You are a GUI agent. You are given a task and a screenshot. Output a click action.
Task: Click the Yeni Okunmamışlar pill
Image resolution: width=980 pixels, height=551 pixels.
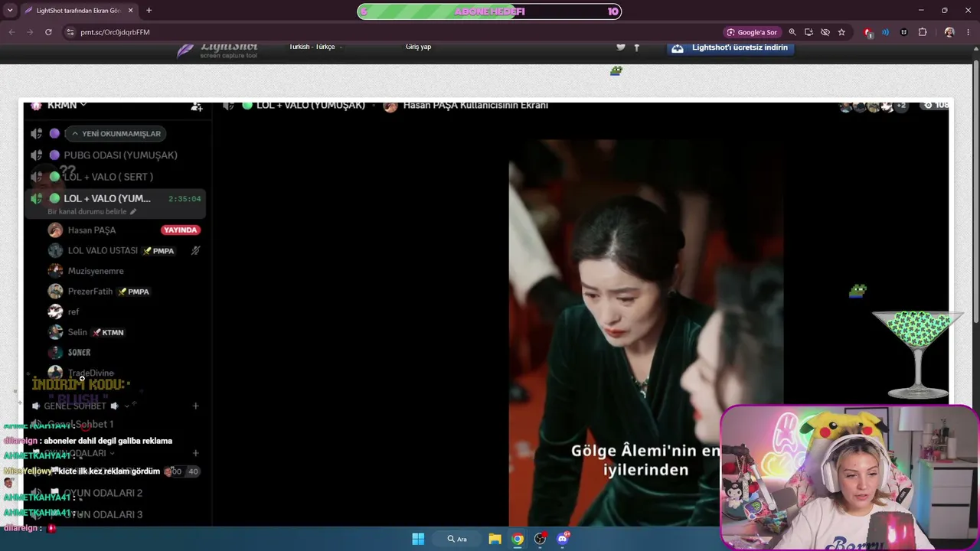click(x=116, y=134)
